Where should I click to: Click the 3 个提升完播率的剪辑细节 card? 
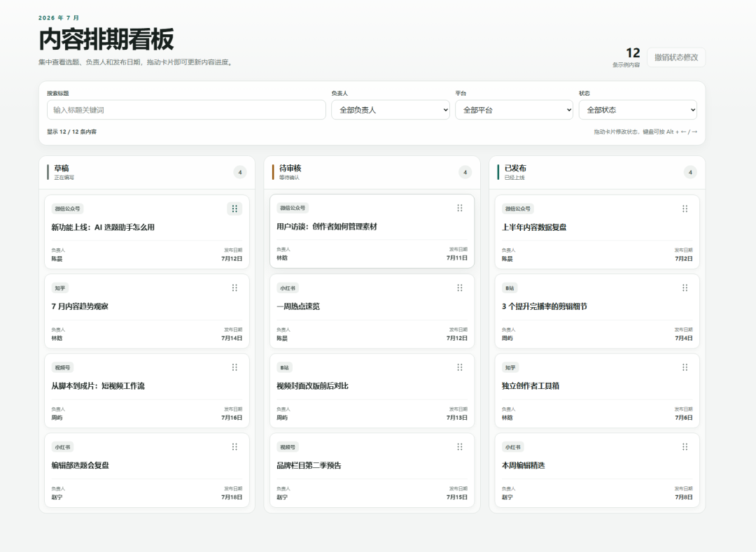tap(597, 311)
